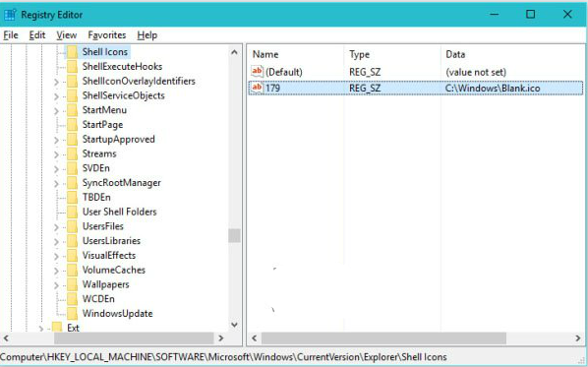Click the Registry Editor app icon in title bar
Image resolution: width=588 pixels, height=367 pixels.
pyautogui.click(x=10, y=15)
